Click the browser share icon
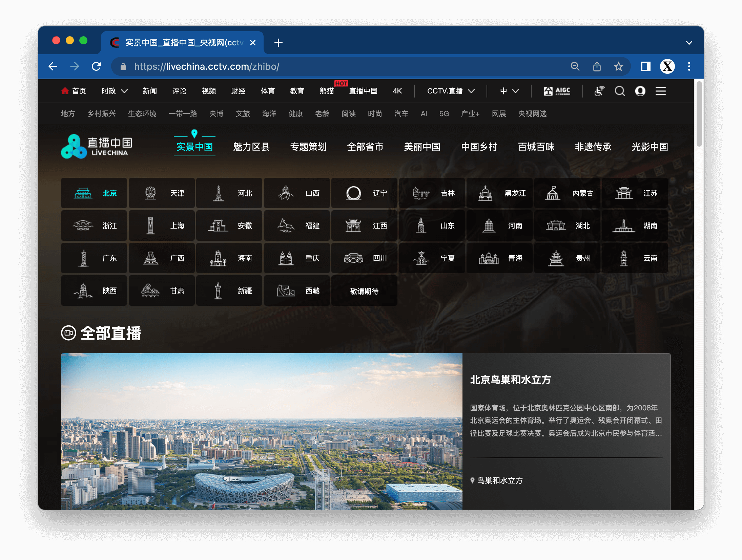The height and width of the screenshot is (560, 742). tap(597, 66)
